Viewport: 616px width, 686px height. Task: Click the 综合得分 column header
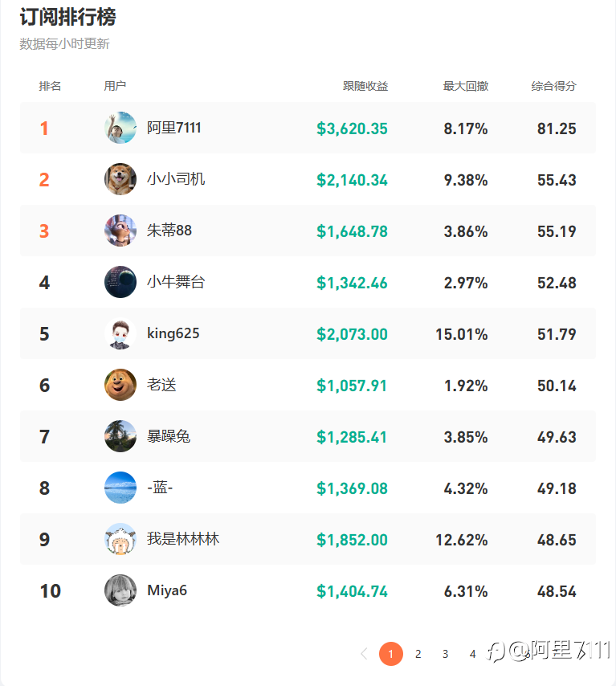[553, 86]
